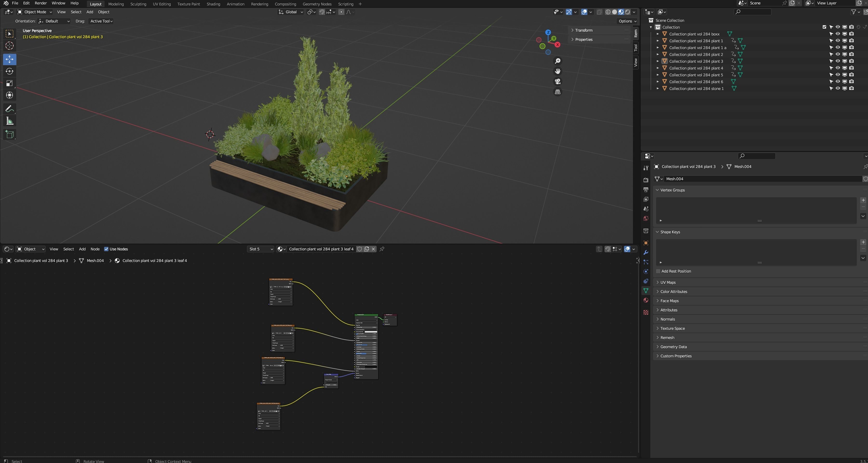Toggle viewport monitor icon for plant 2
868x463 pixels.
pyautogui.click(x=845, y=54)
